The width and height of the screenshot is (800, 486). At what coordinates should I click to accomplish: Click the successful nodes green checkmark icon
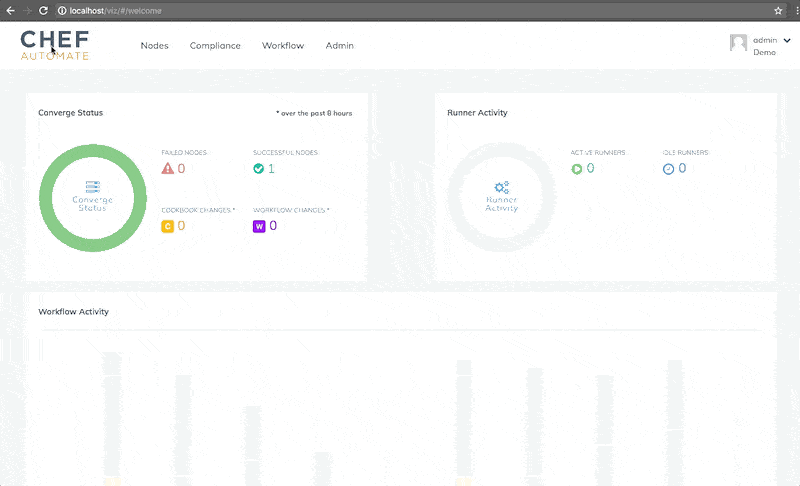259,168
